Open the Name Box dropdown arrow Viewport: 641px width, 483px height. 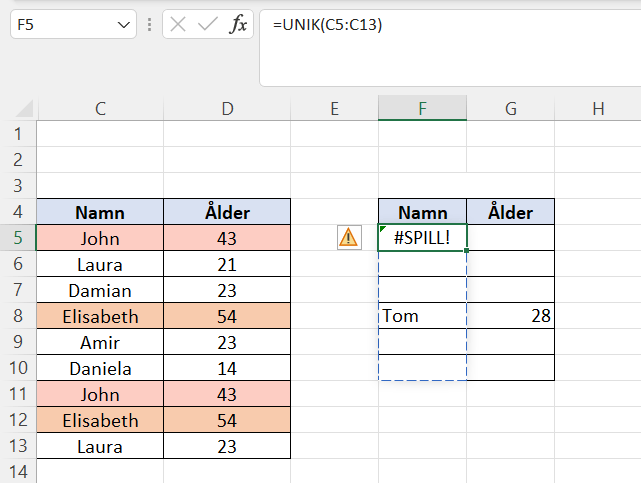(x=124, y=25)
